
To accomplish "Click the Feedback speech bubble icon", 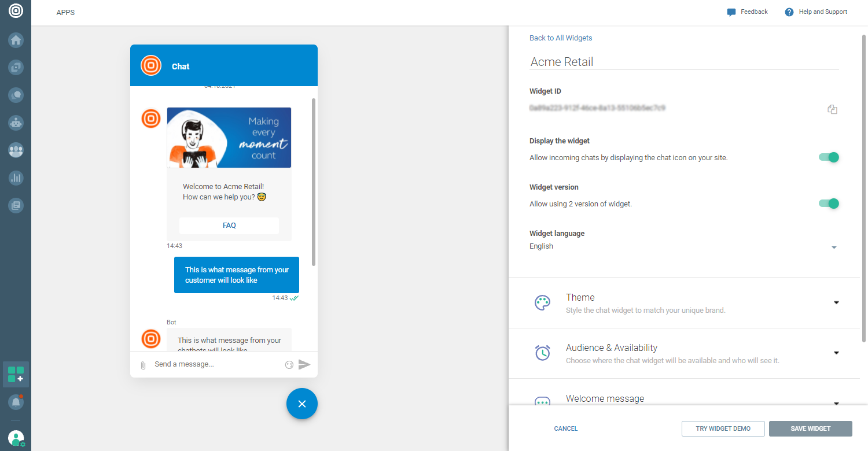I will tap(731, 12).
